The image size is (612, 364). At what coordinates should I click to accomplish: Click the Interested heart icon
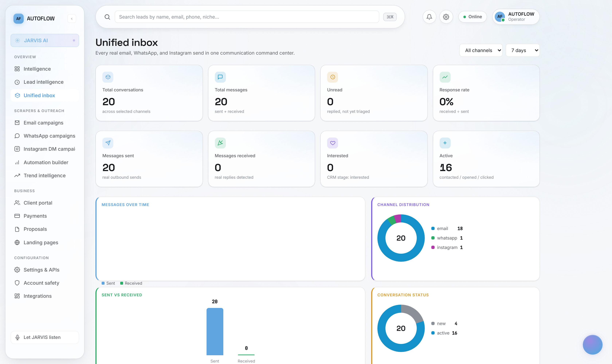(x=333, y=143)
